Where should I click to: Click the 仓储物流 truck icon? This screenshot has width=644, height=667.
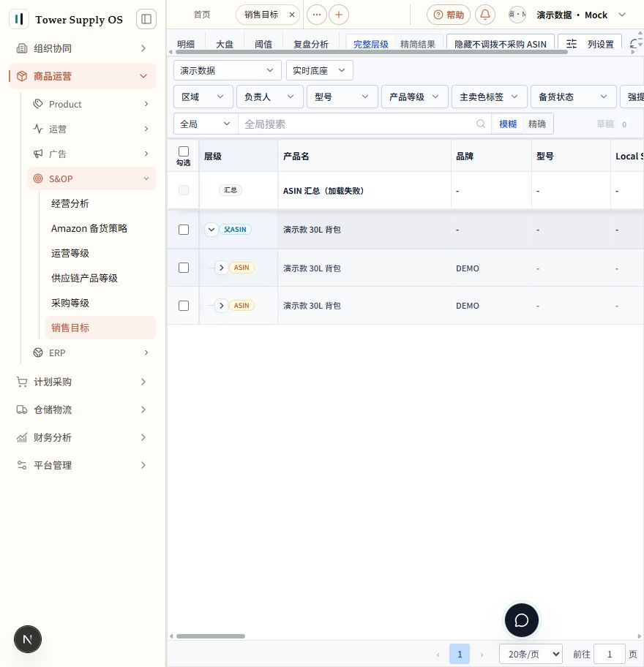coord(22,410)
